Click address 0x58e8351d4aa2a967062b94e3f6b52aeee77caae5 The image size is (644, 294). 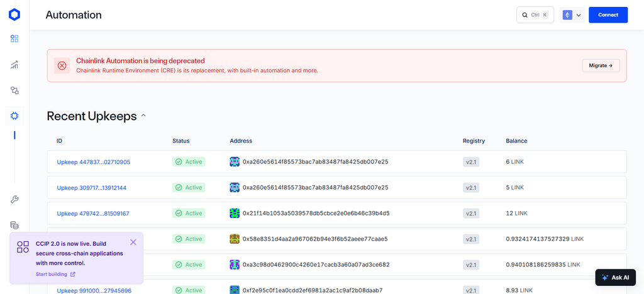315,239
